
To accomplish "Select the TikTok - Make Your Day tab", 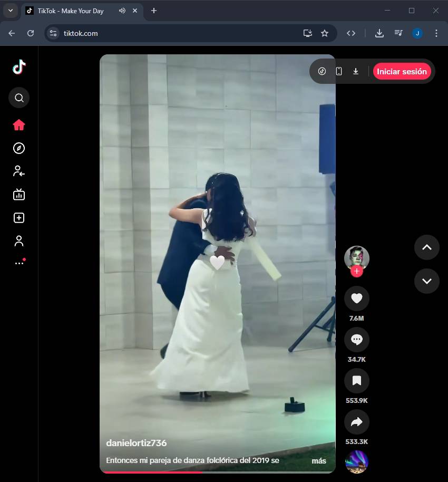I will coord(71,11).
